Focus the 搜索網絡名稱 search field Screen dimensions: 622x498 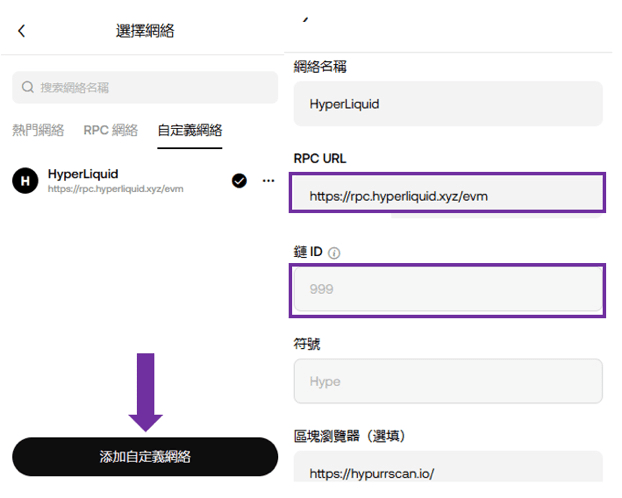tap(145, 87)
